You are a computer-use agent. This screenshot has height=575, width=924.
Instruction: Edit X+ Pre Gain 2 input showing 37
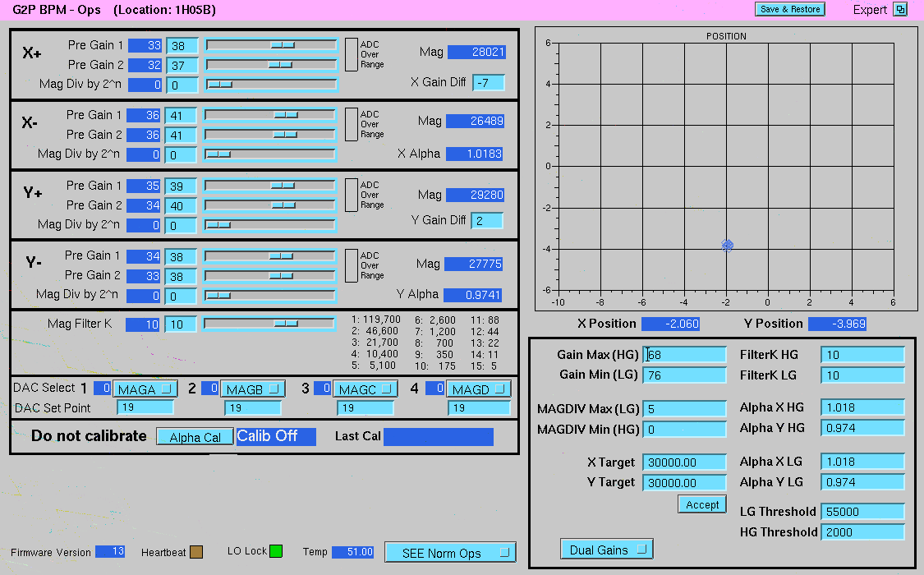coord(182,66)
